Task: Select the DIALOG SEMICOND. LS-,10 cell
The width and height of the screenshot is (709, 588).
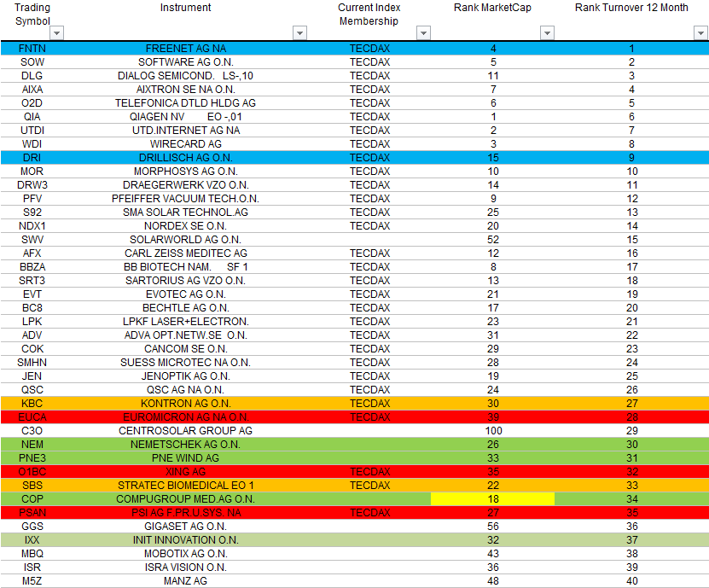Action: click(186, 76)
